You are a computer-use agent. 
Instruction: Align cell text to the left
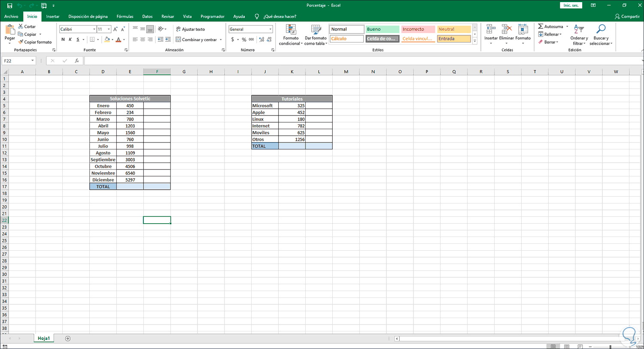pos(135,39)
